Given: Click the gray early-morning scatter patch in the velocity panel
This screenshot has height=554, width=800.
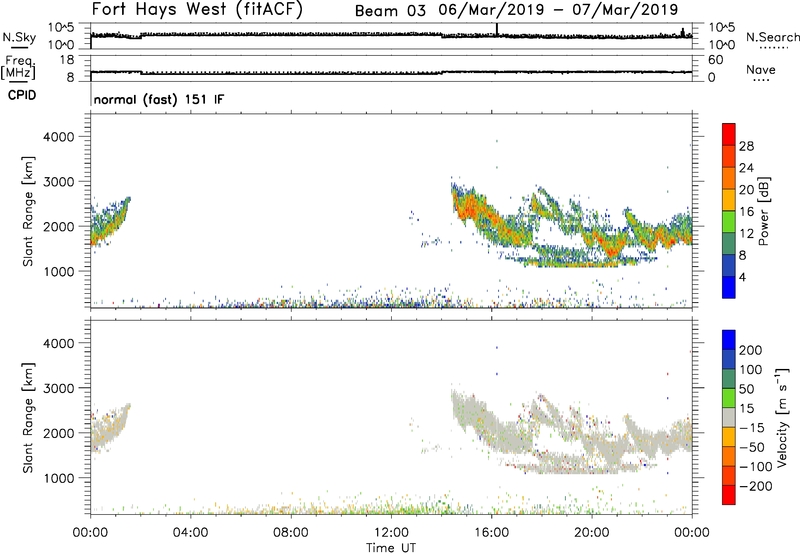Looking at the screenshot, I should [109, 429].
